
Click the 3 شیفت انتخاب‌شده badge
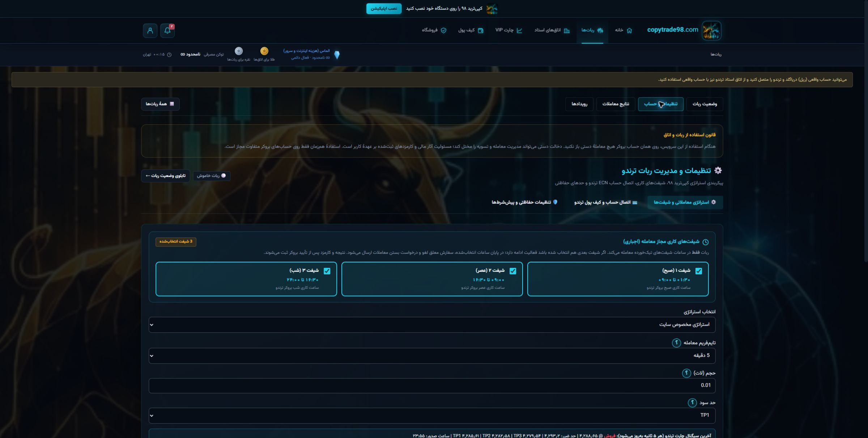176,242
